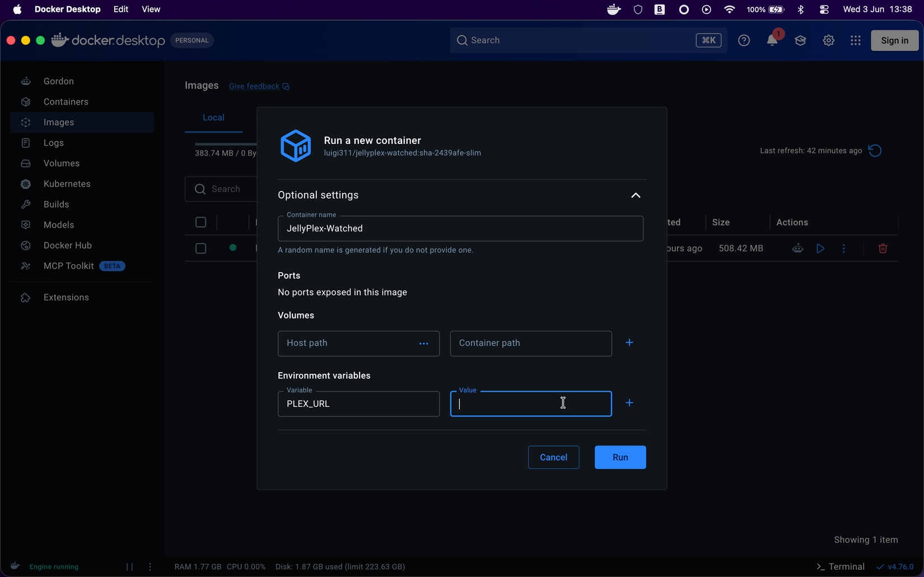Open Settings gear icon
Viewport: 924px width, 577px height.
click(x=828, y=40)
